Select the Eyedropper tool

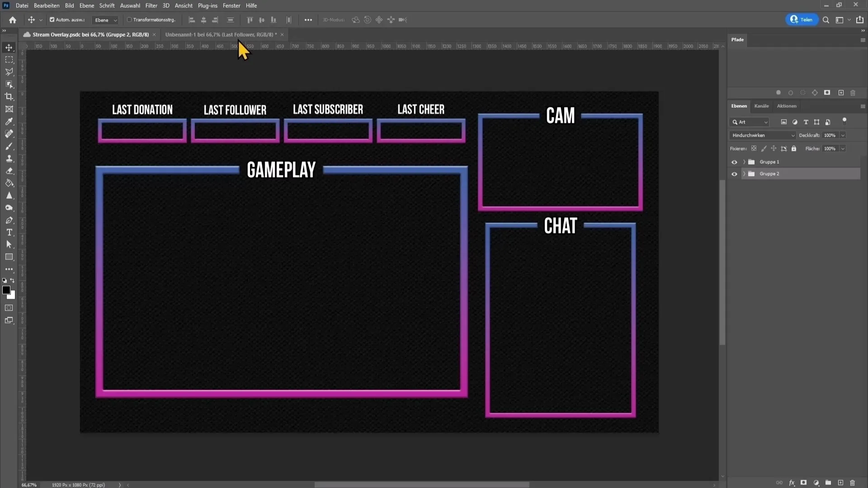pos(9,121)
